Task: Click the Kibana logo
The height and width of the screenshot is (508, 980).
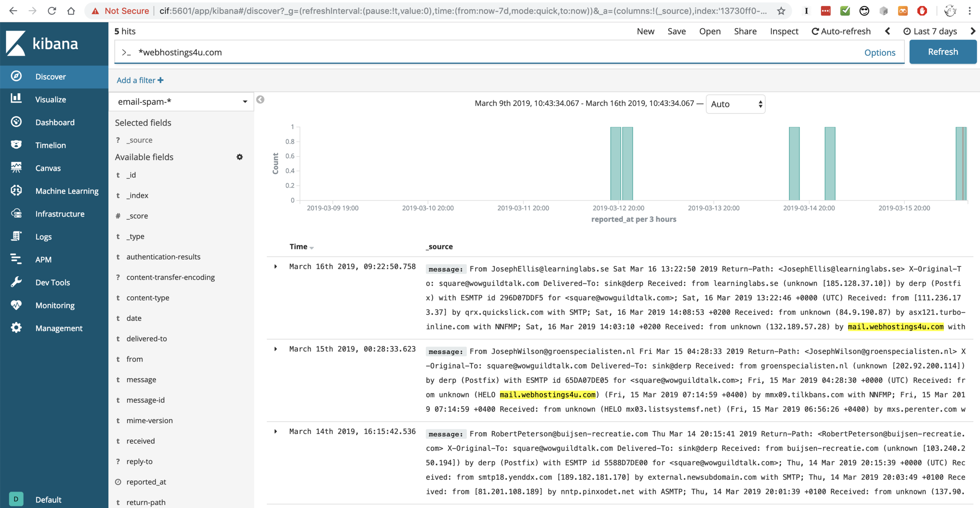Action: coord(42,43)
